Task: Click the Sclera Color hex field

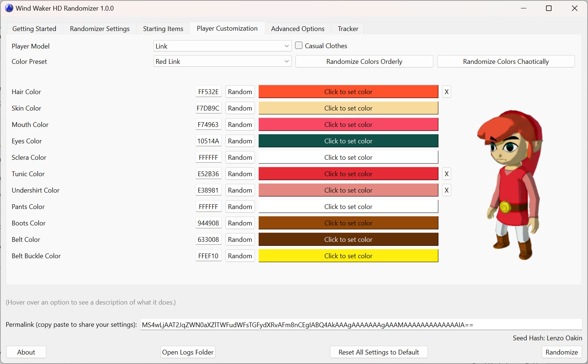Action: click(208, 158)
